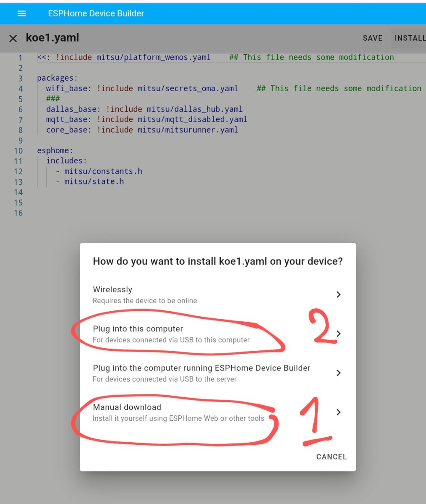Click the dallas_base package line
426x504 pixels.
point(144,109)
